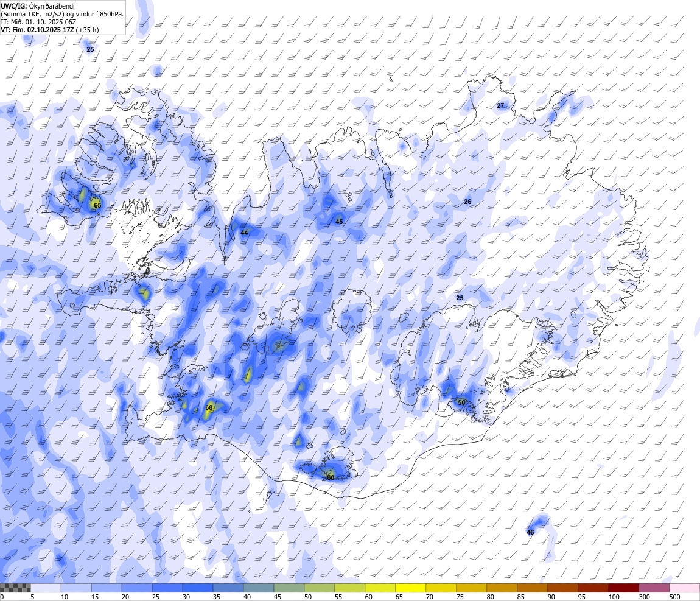This screenshot has width=700, height=601.
Task: Click the dark red legend swatch between 95 and 100
Action: coord(593,588)
